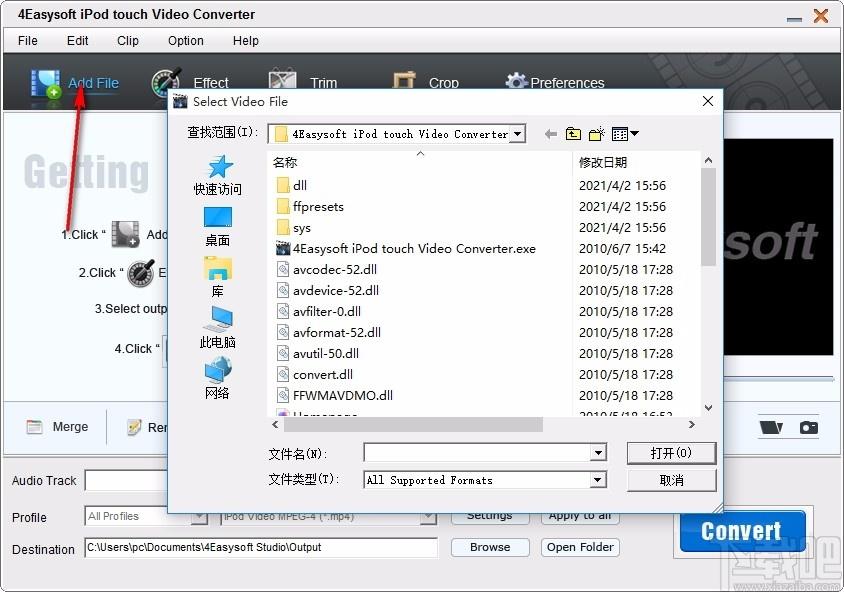Click the left arrow of horizontal scrollbar
Image resolution: width=844 pixels, height=592 pixels.
(x=275, y=425)
